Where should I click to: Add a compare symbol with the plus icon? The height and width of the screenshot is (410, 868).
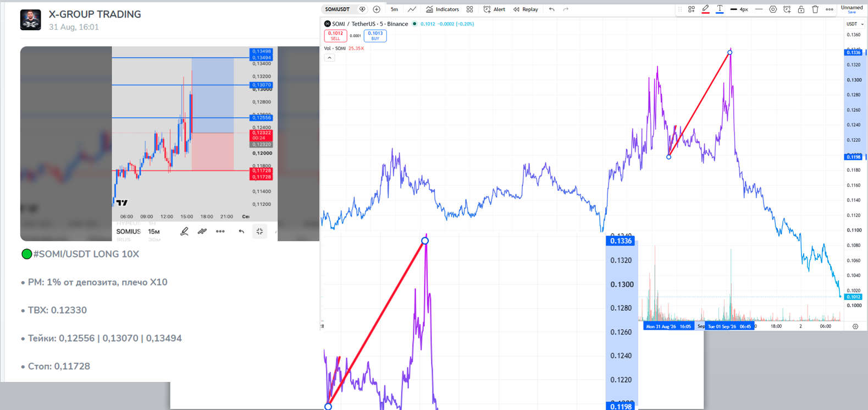click(x=377, y=9)
